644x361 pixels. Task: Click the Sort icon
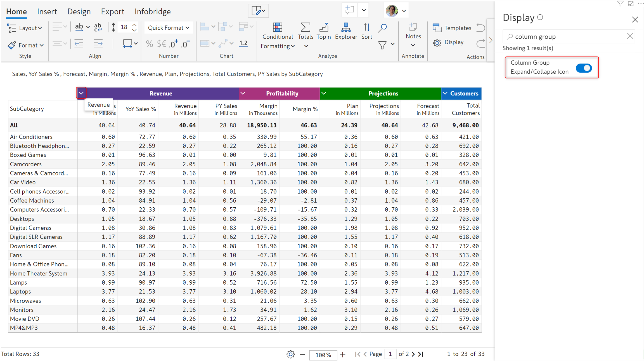coord(366,28)
